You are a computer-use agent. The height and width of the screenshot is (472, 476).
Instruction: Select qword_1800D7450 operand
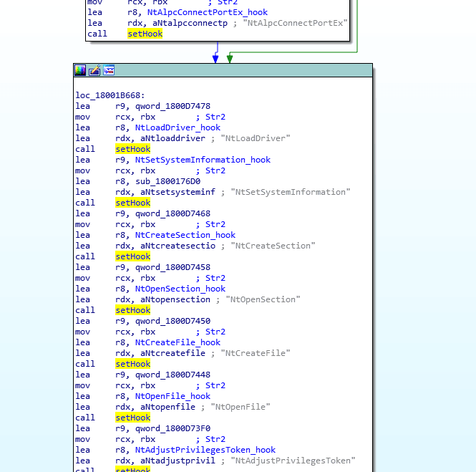tap(173, 321)
